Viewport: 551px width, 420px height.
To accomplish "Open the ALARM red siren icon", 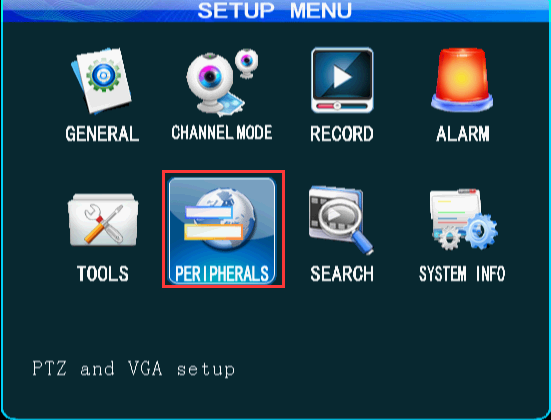I will tap(462, 80).
